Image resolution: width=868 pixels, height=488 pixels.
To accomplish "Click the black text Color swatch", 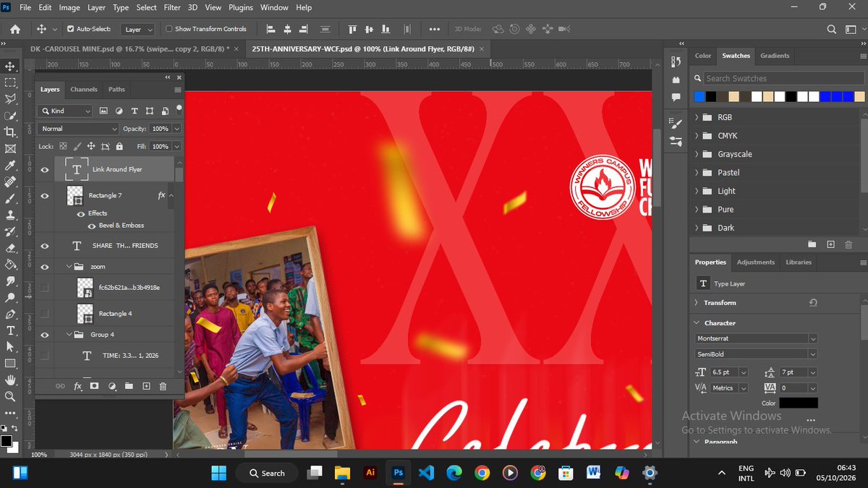I will pos(799,403).
